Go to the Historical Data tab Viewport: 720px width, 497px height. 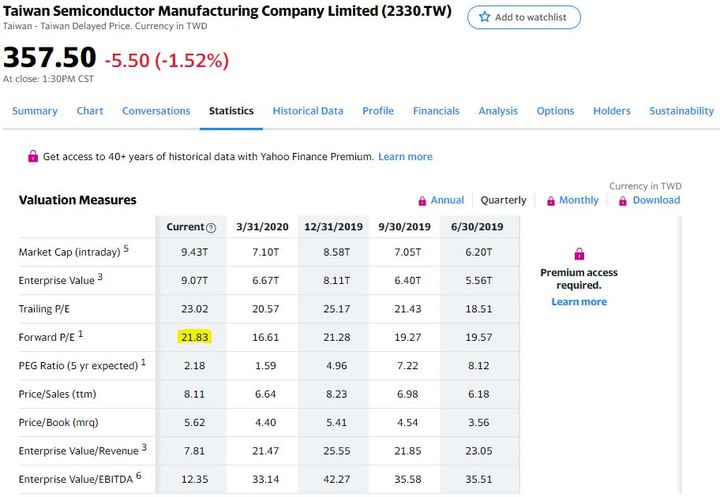pyautogui.click(x=308, y=111)
